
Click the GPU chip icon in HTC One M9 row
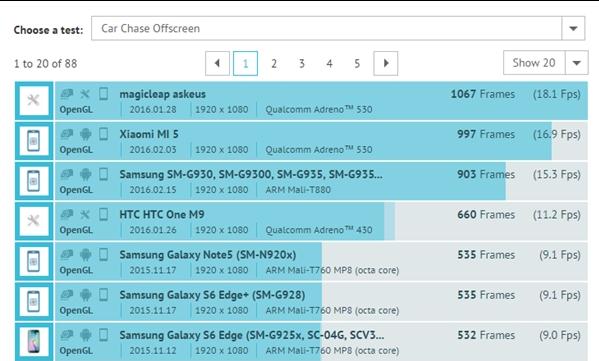click(x=67, y=214)
